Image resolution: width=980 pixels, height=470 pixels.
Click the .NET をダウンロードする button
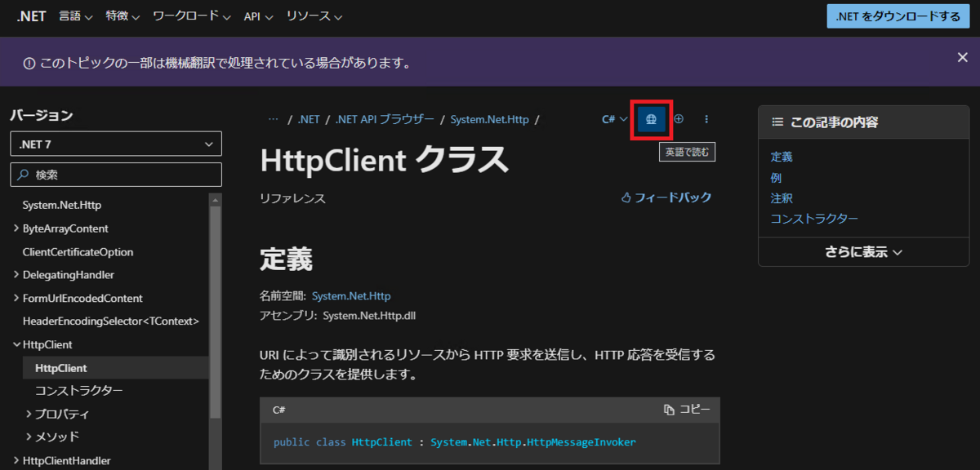pos(898,16)
